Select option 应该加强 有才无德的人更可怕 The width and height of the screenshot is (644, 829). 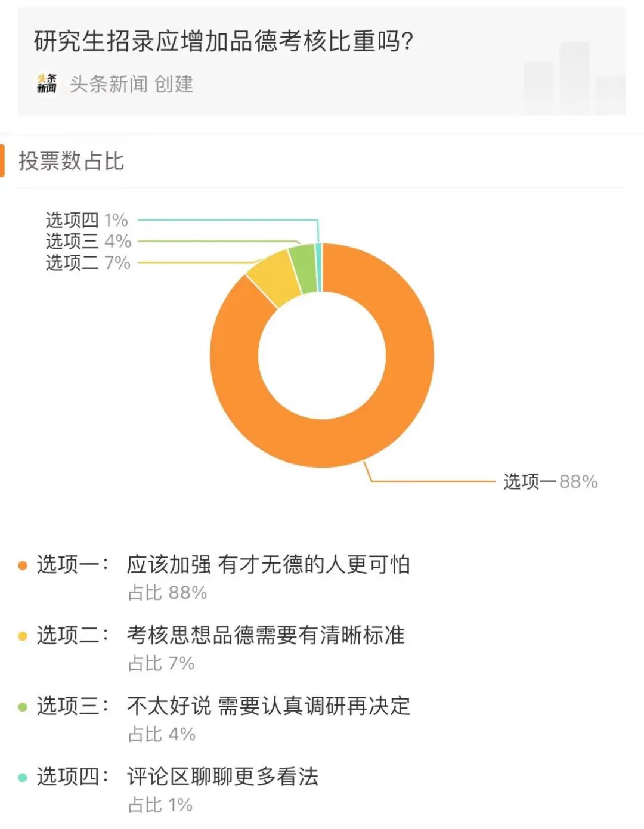(x=268, y=564)
